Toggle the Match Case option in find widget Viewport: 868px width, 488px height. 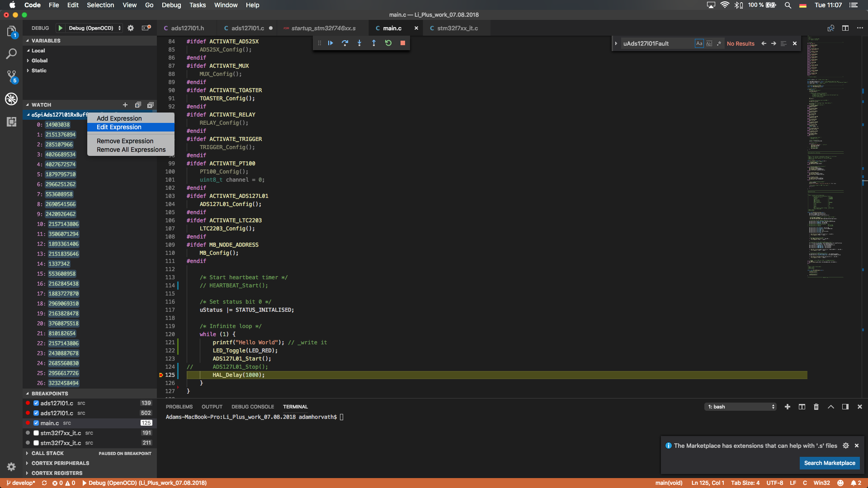coord(699,43)
